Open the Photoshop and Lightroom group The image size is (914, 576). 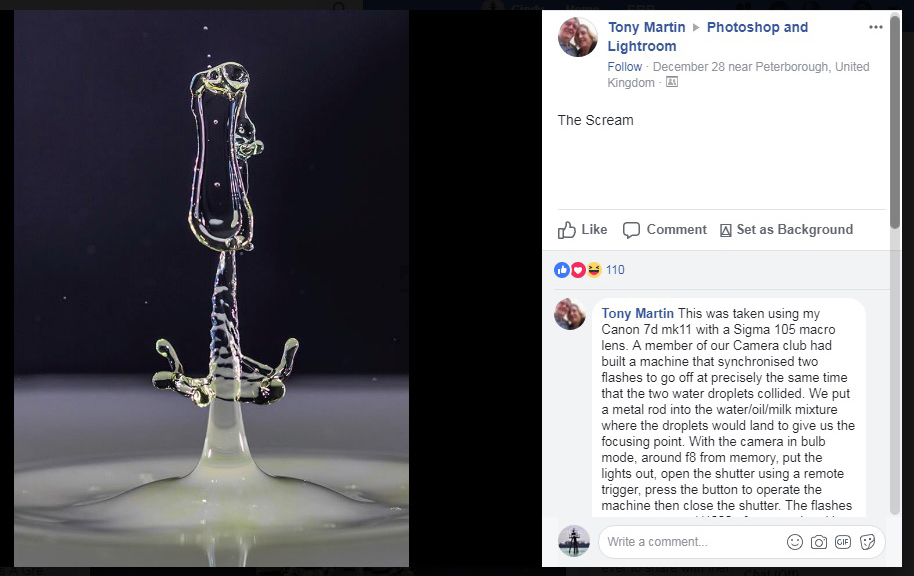757,27
